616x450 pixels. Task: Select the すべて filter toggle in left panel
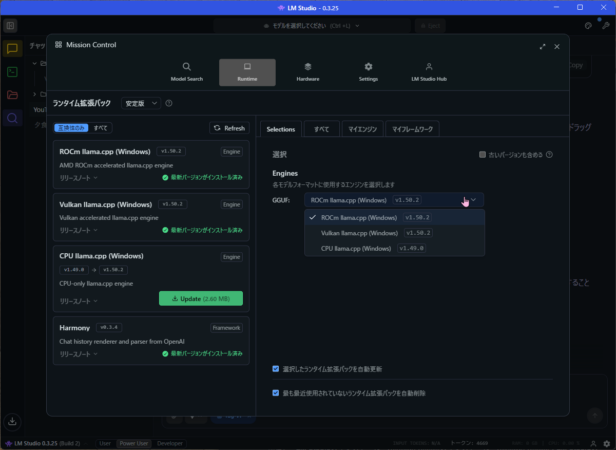click(100, 128)
